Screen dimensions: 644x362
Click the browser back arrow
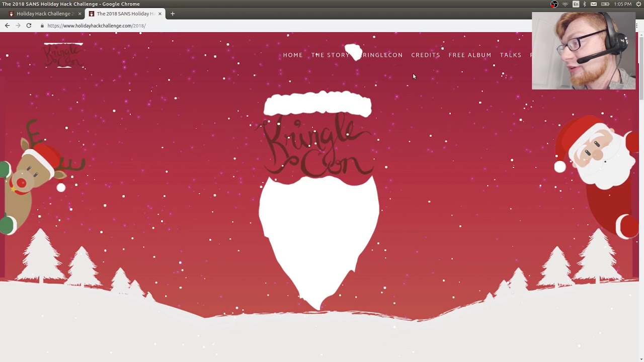[x=7, y=25]
